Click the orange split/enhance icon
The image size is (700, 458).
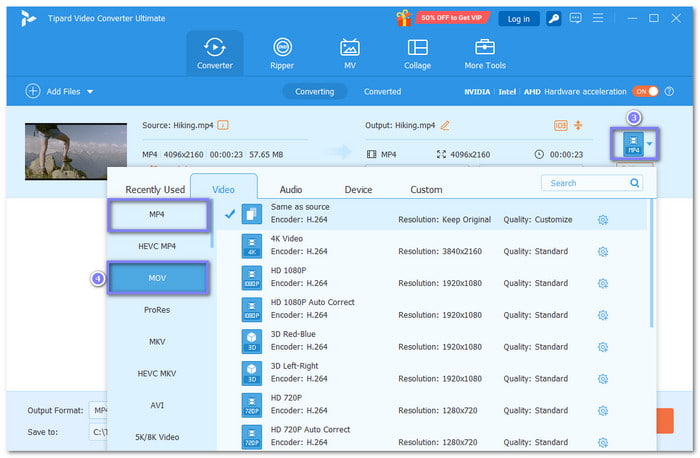tap(578, 125)
